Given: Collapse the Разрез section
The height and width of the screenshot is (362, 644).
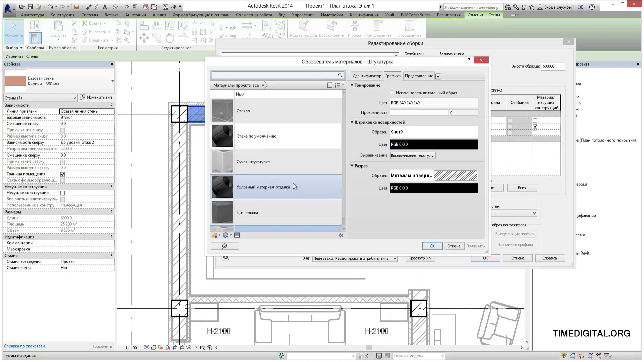Looking at the screenshot, I should (352, 166).
